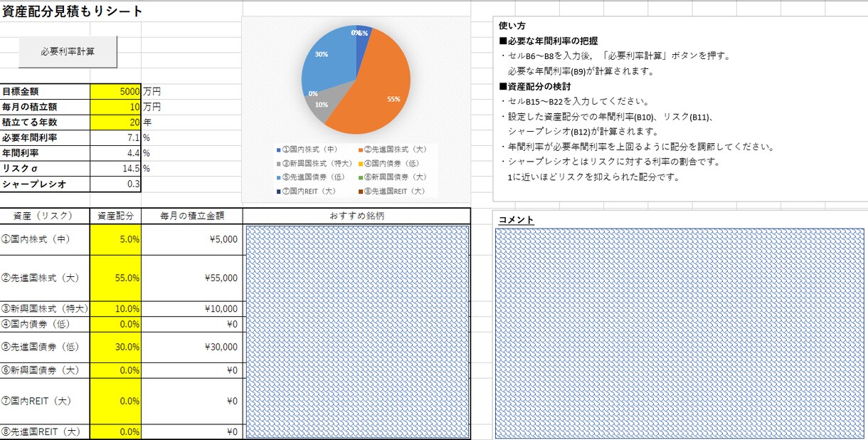Select the 10.0% allocation cell for 新興国株式
This screenshot has width=868, height=440.
pos(116,309)
